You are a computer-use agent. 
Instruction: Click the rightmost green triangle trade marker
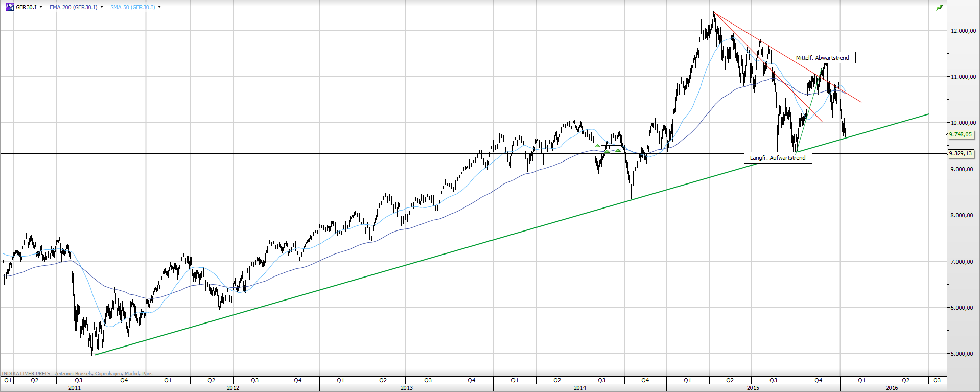[x=618, y=150]
